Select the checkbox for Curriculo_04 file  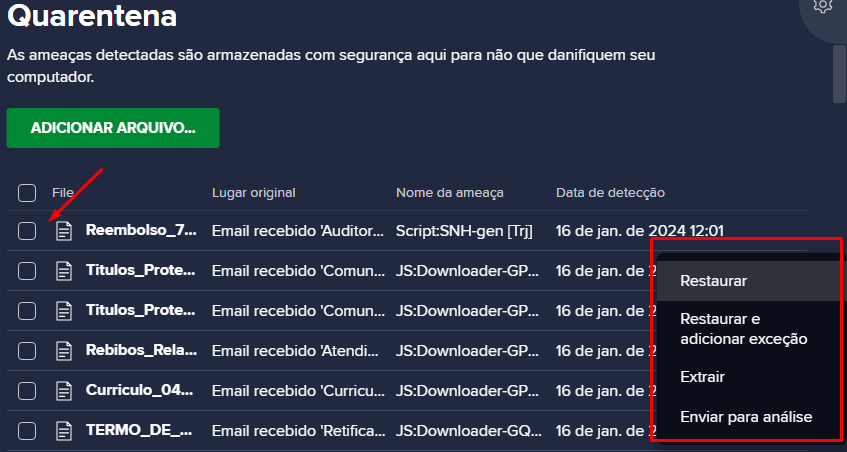tap(27, 391)
